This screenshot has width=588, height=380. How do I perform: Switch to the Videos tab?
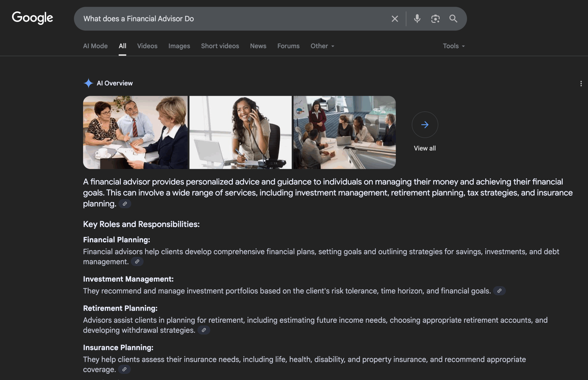pyautogui.click(x=147, y=46)
